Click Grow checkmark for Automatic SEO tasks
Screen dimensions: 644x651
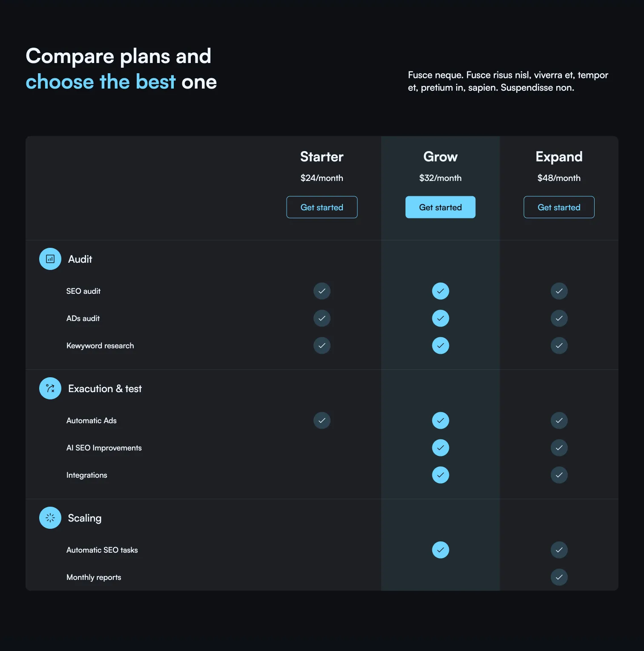(440, 550)
